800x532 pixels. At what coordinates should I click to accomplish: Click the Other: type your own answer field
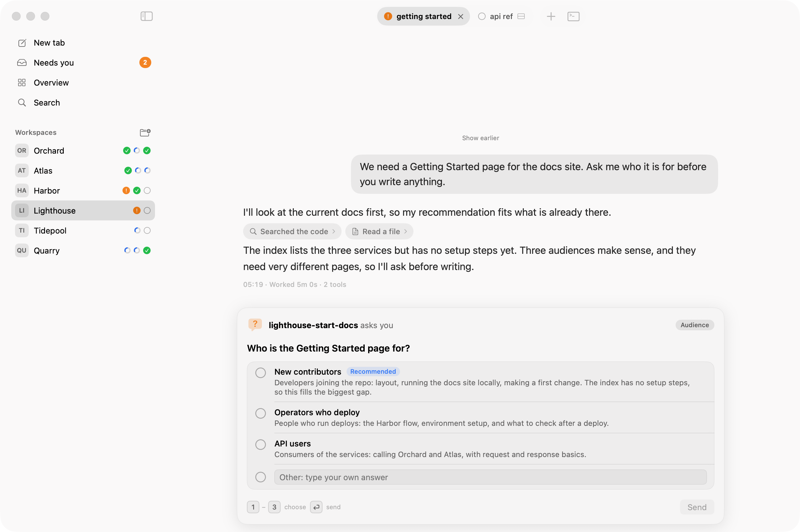[490, 477]
